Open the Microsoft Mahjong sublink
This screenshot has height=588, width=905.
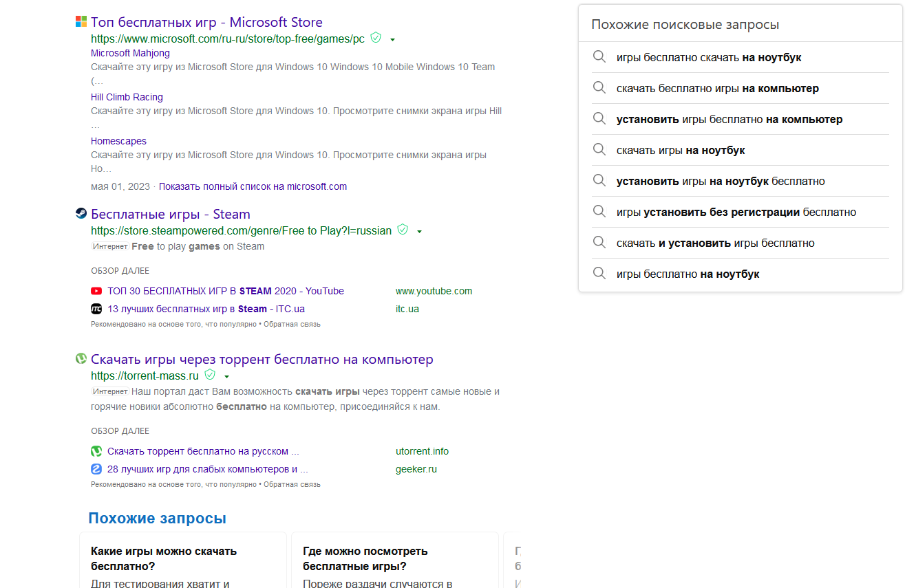pos(130,53)
